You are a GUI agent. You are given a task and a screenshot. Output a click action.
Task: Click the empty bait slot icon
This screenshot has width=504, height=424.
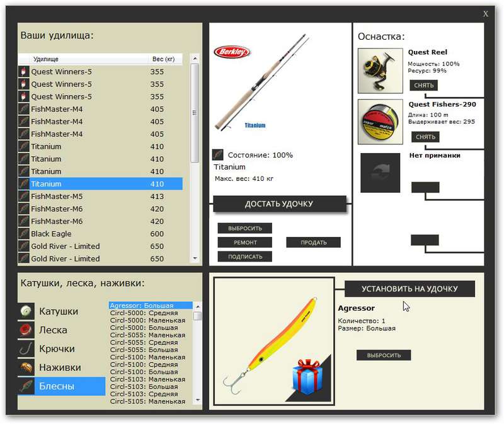381,173
